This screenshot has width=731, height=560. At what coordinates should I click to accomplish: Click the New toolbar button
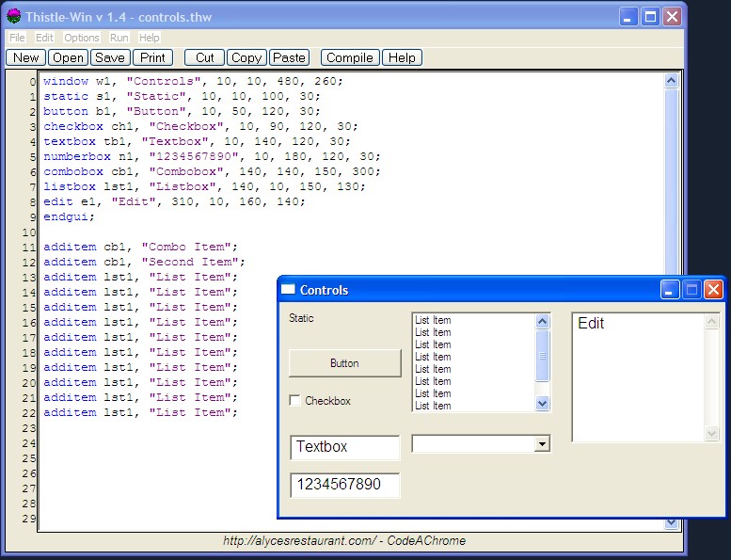tap(26, 57)
